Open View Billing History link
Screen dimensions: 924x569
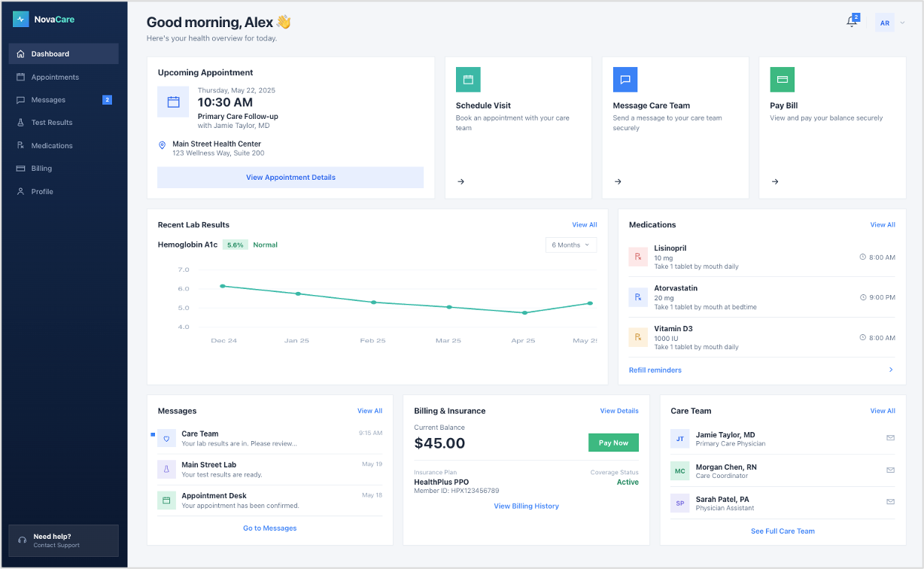click(x=526, y=507)
